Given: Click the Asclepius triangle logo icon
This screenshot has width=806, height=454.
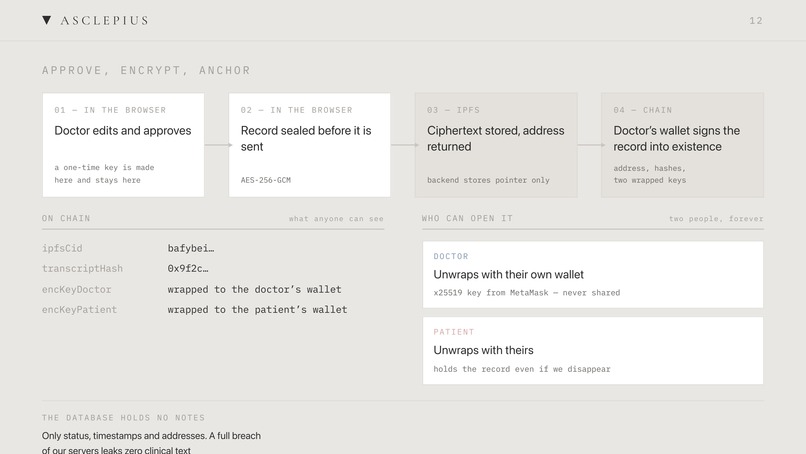Looking at the screenshot, I should pyautogui.click(x=47, y=20).
